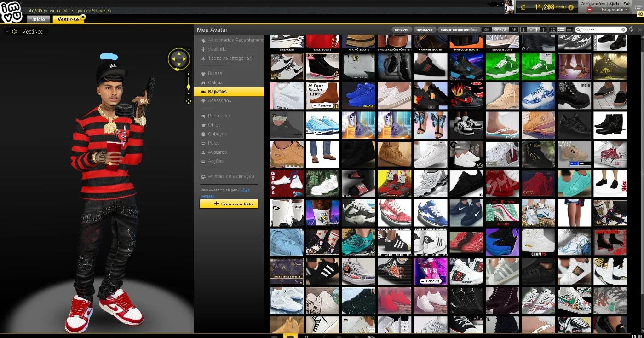Switch inventory to small thumbnails view
Viewport: 644px width, 338px height.
point(561,29)
